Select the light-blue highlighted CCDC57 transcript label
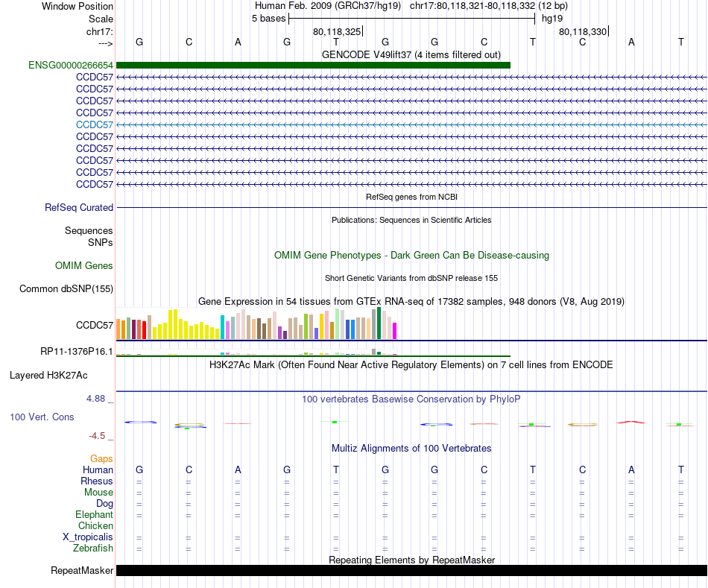This screenshot has width=708, height=588. coord(95,124)
